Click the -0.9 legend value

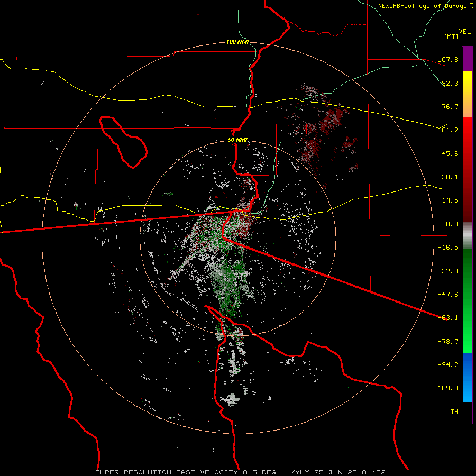(450, 224)
